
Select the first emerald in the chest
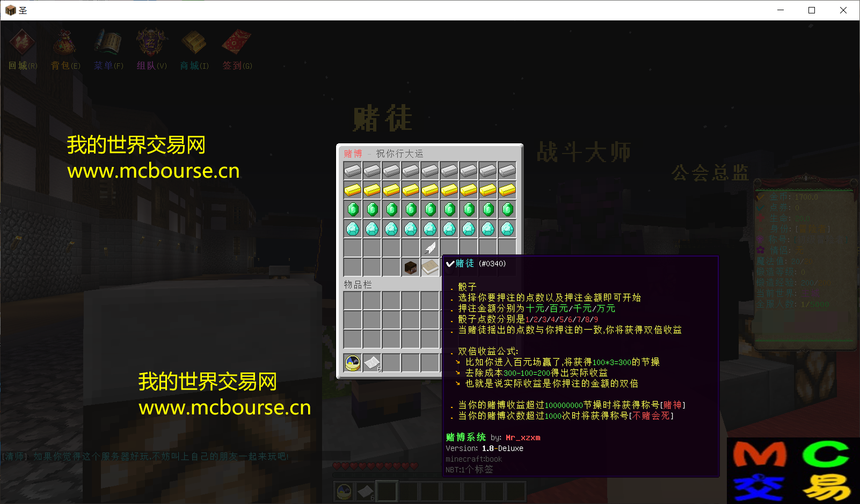click(353, 209)
